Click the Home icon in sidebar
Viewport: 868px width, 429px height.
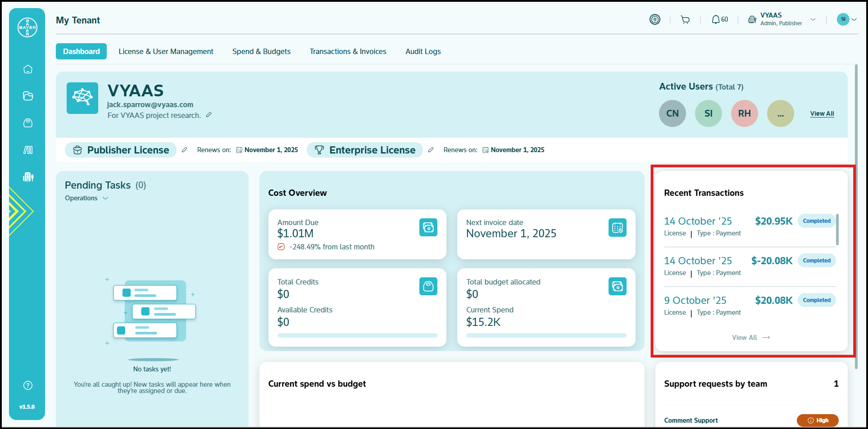coord(28,69)
